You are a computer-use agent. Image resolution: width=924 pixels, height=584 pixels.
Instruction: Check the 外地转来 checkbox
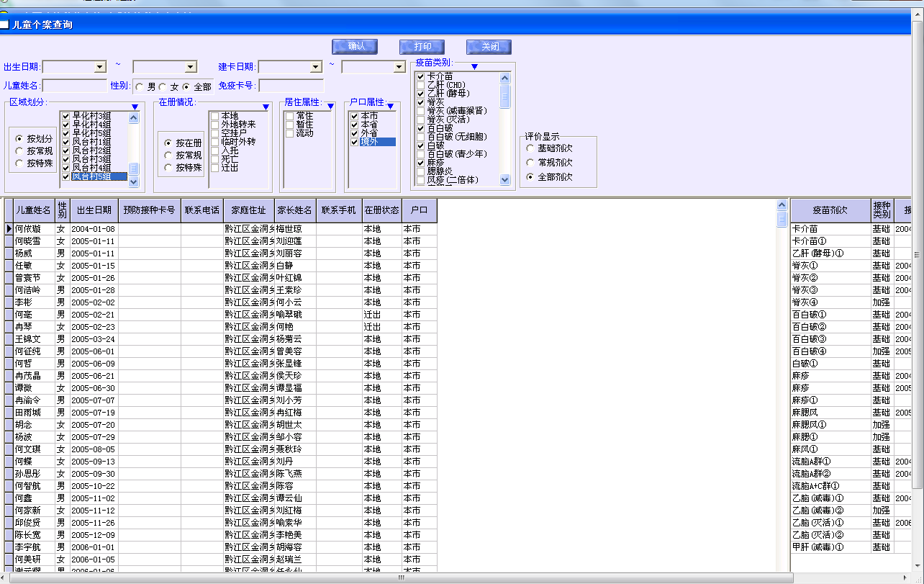[x=214, y=125]
